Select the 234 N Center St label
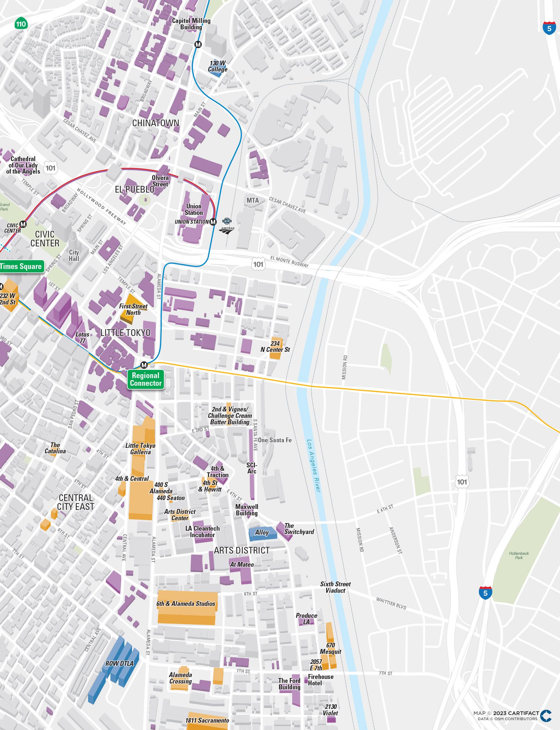This screenshot has height=730, width=560. (275, 346)
